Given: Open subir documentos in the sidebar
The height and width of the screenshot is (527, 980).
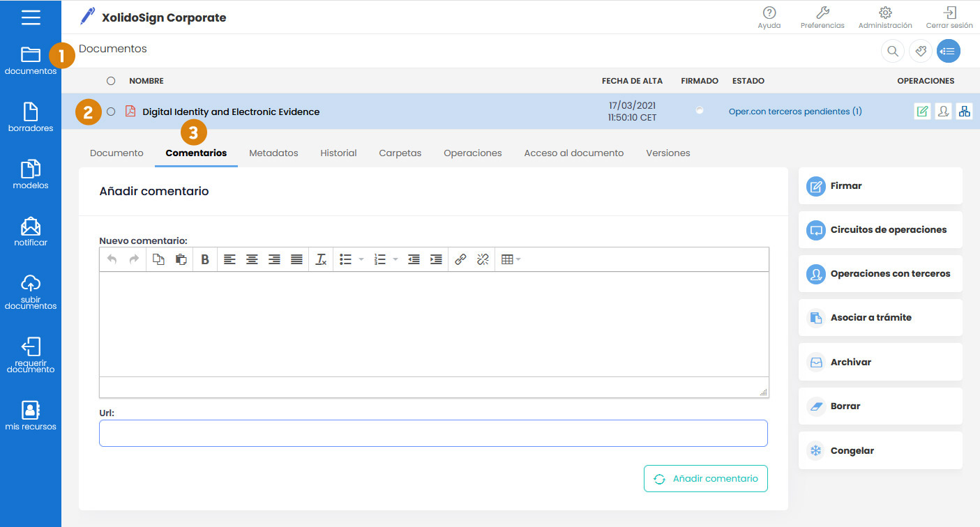Looking at the screenshot, I should coord(31,291).
